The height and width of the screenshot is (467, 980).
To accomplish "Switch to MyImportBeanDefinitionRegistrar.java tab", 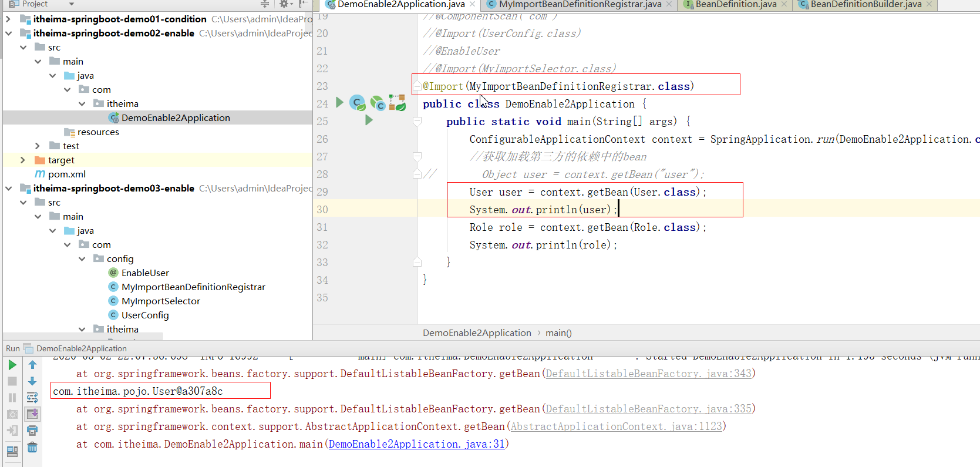I will pyautogui.click(x=580, y=5).
